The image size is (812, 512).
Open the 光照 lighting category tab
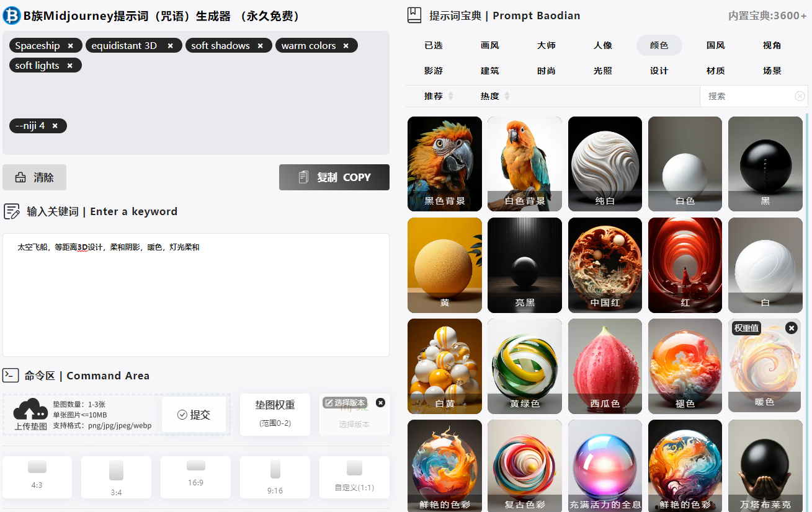pyautogui.click(x=602, y=71)
